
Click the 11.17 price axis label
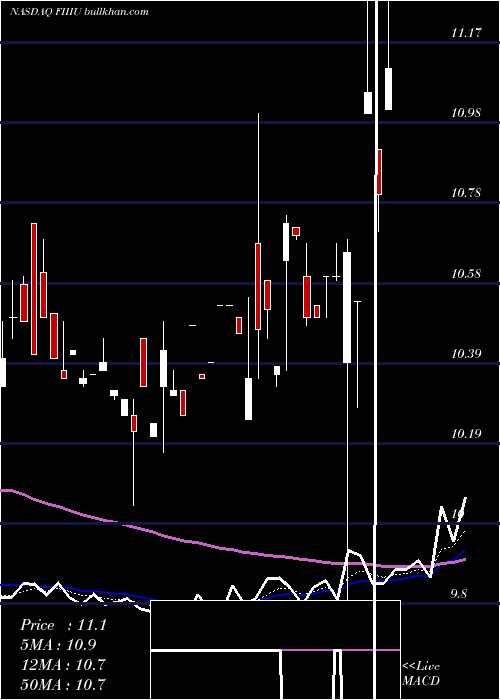click(466, 32)
